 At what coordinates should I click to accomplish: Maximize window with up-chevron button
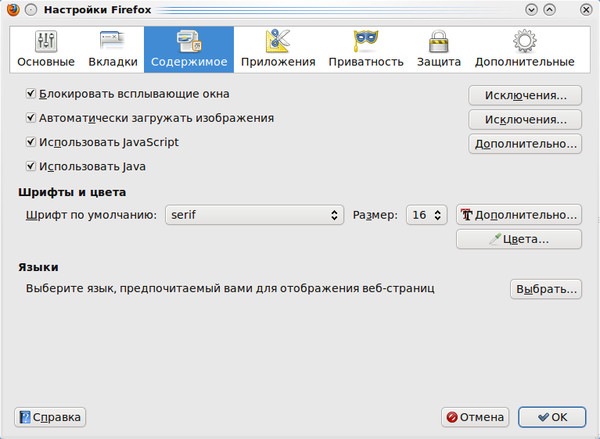(549, 10)
